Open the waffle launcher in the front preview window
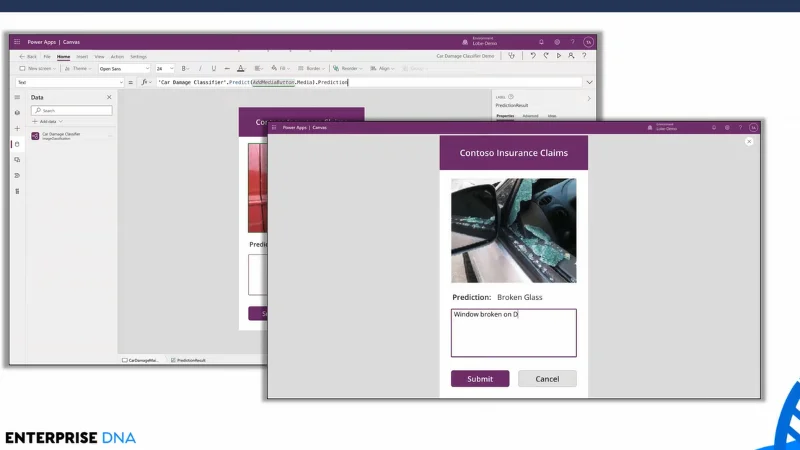This screenshot has width=800, height=450. (x=274, y=128)
